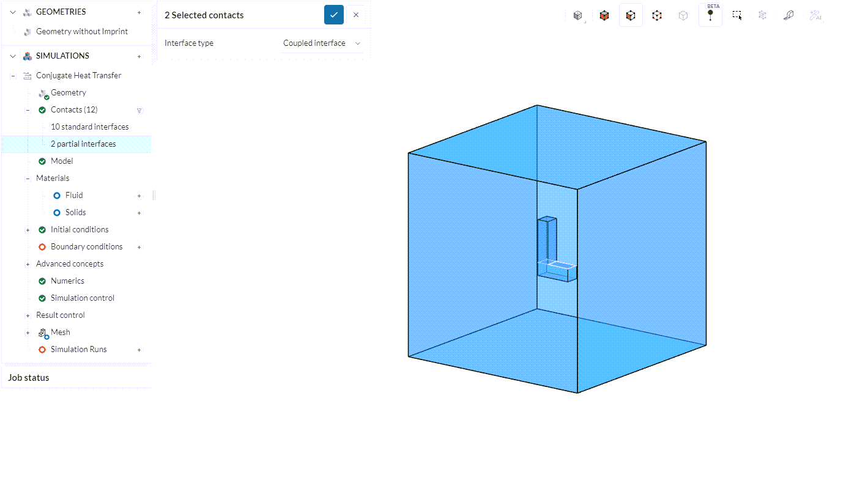Close the Selected contacts panel
Screen dimensions: 868x486
(356, 15)
